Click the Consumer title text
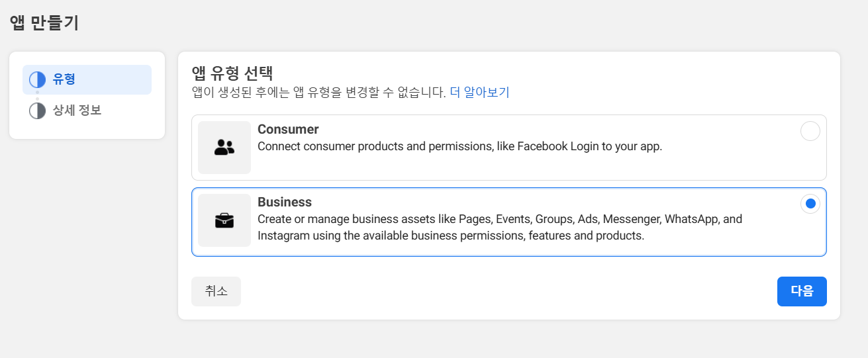 click(288, 129)
